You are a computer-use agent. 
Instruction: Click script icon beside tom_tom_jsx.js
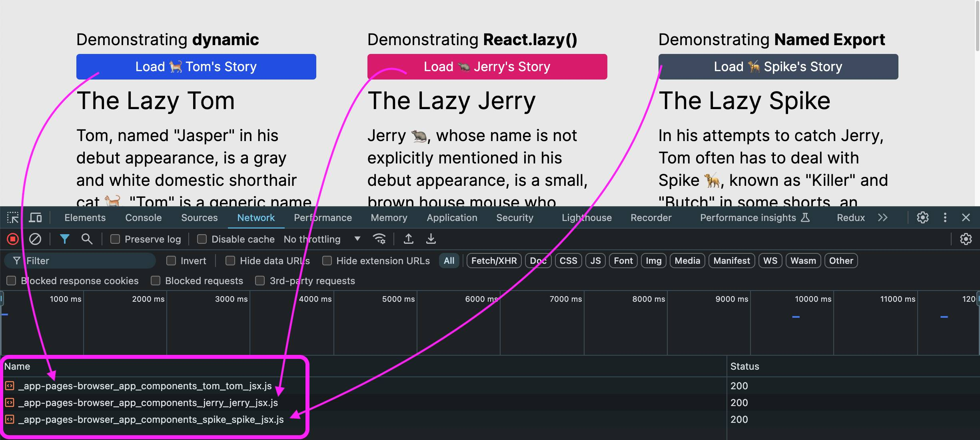(10, 386)
